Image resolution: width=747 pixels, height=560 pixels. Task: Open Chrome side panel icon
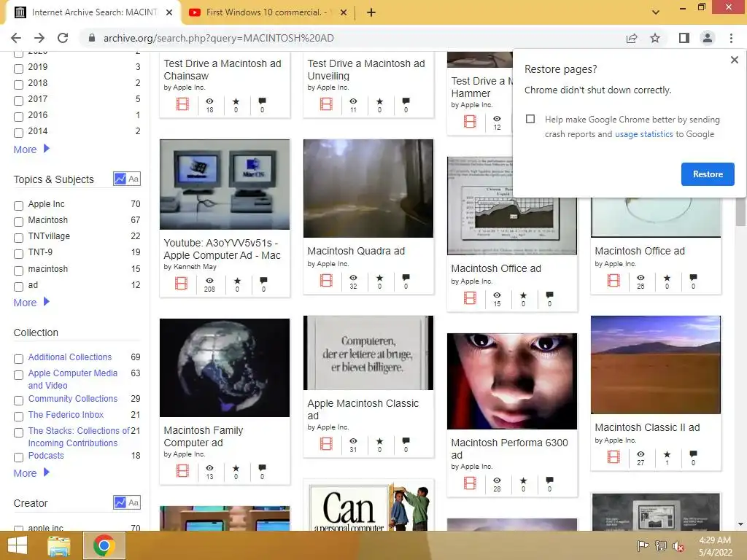click(x=684, y=38)
